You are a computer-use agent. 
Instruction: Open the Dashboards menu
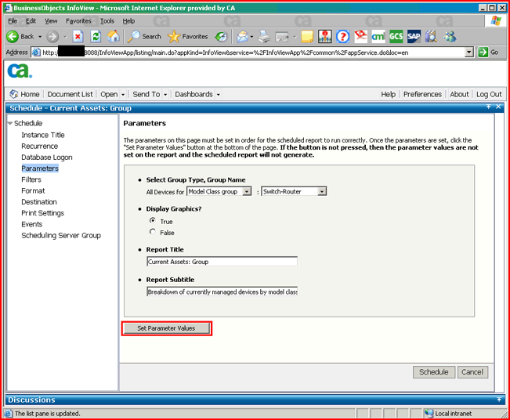point(197,94)
